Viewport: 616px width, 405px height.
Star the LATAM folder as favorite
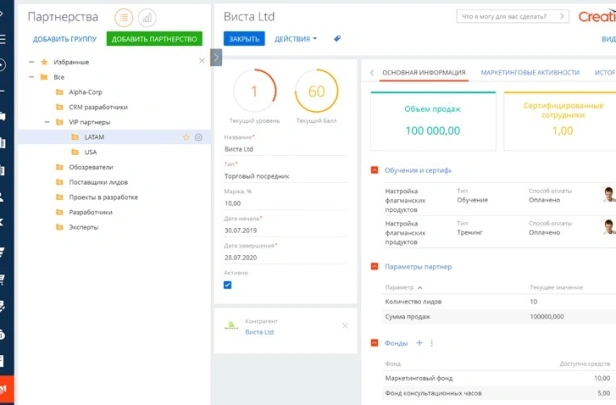point(186,137)
